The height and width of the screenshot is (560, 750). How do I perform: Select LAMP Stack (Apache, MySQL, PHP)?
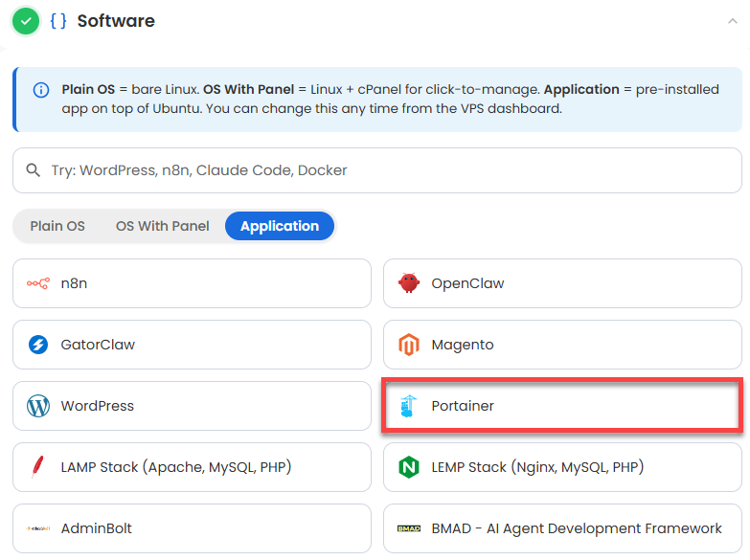(192, 467)
